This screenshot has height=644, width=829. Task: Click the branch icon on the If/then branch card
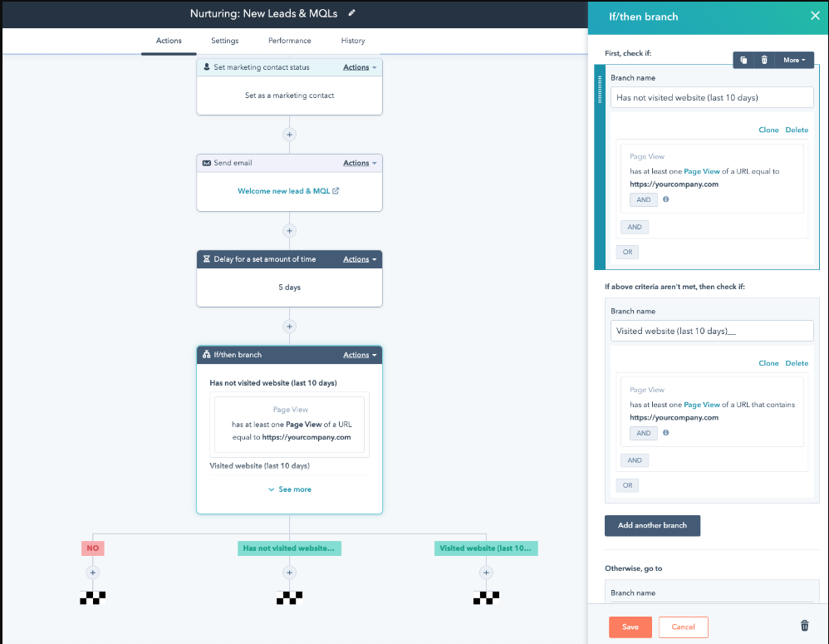(206, 355)
